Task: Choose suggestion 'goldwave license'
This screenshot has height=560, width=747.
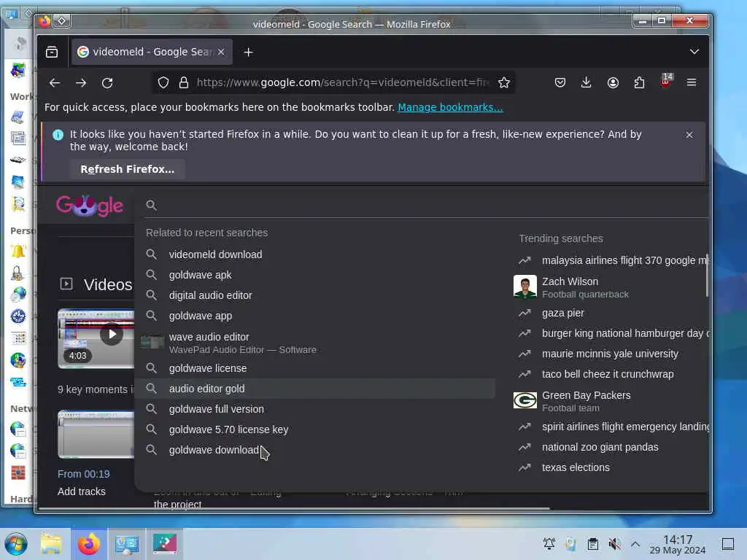Action: [x=314, y=368]
